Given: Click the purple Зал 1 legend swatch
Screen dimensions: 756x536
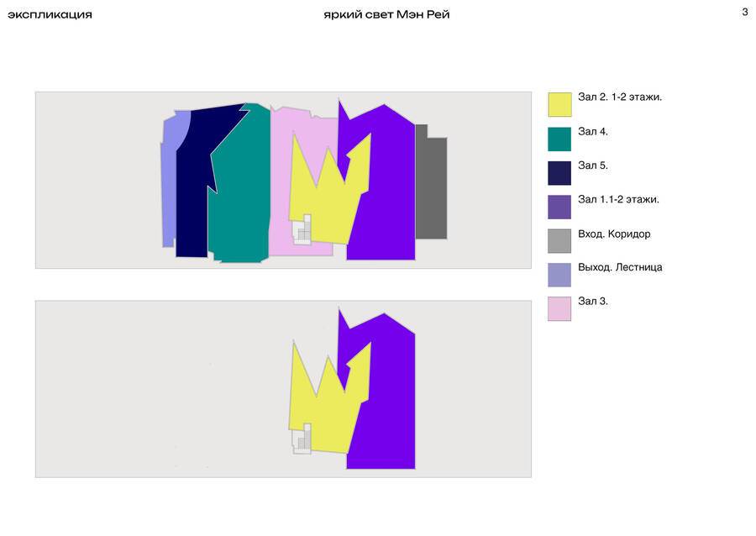Looking at the screenshot, I should tap(559, 207).
